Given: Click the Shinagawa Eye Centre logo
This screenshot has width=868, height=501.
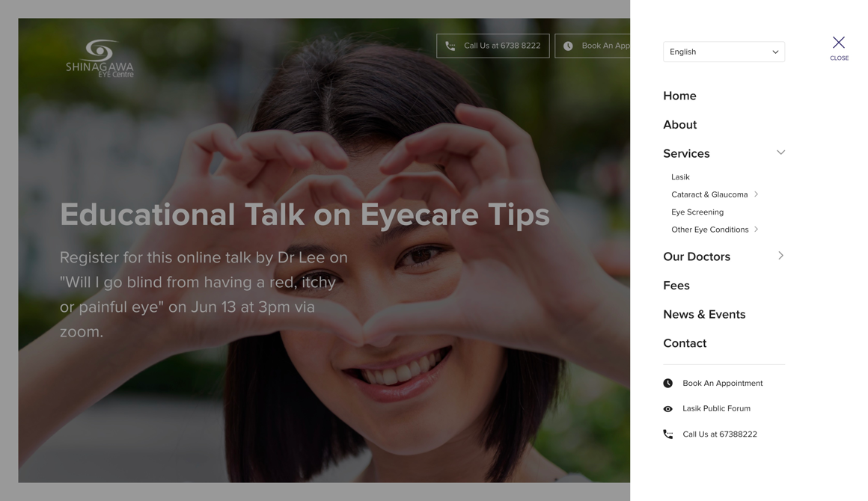Looking at the screenshot, I should coord(100,58).
